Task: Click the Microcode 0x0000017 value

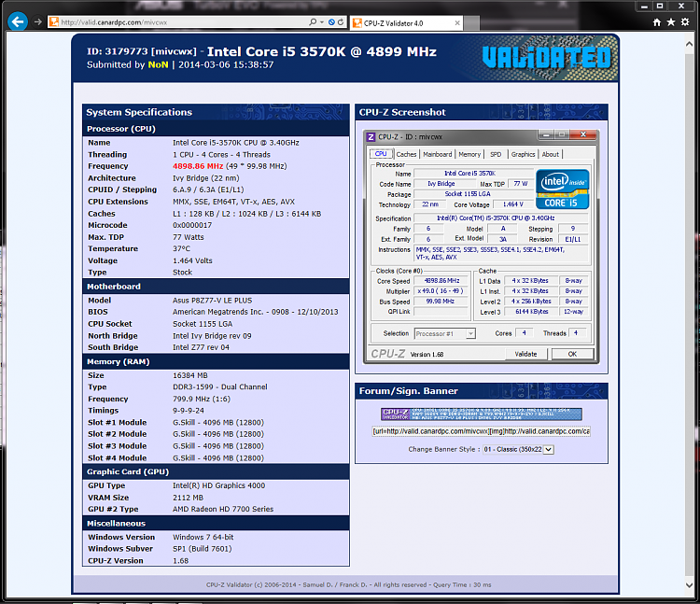Action: 192,225
